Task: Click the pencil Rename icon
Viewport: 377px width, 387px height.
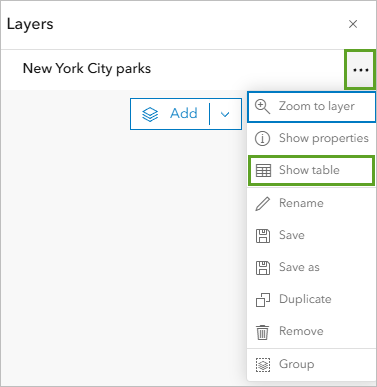Action: click(262, 203)
